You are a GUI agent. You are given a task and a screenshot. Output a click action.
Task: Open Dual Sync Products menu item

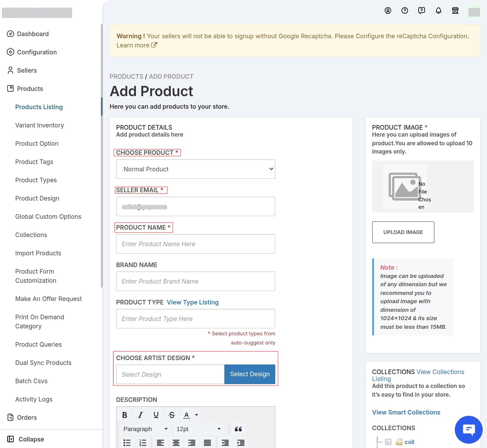[x=43, y=363]
